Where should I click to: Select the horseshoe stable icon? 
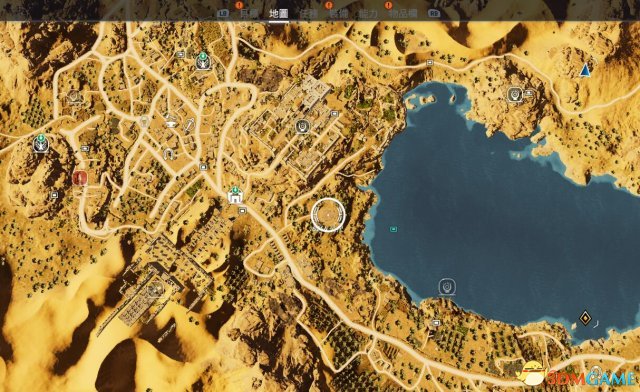[x=168, y=154]
